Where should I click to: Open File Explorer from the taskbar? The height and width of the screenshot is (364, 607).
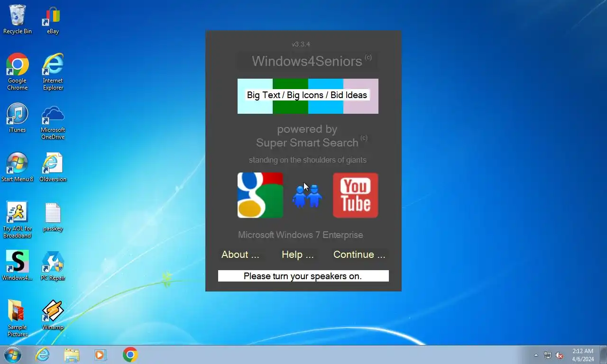[x=72, y=355]
